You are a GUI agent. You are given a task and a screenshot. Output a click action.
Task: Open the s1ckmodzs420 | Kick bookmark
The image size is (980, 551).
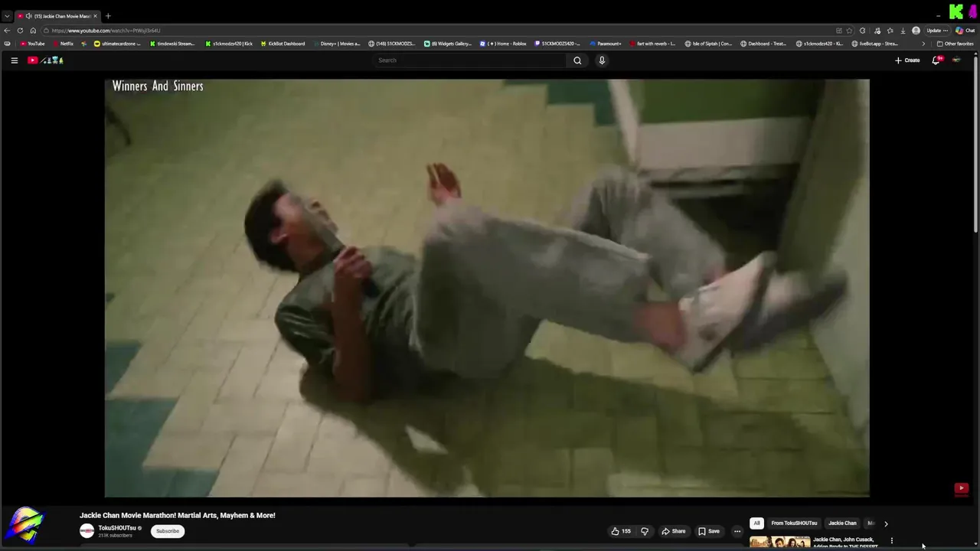(x=229, y=44)
